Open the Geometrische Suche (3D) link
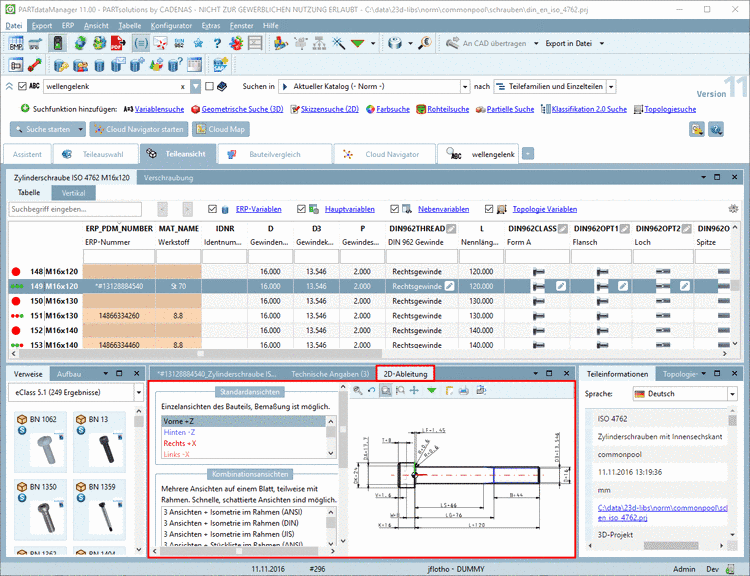 click(242, 109)
